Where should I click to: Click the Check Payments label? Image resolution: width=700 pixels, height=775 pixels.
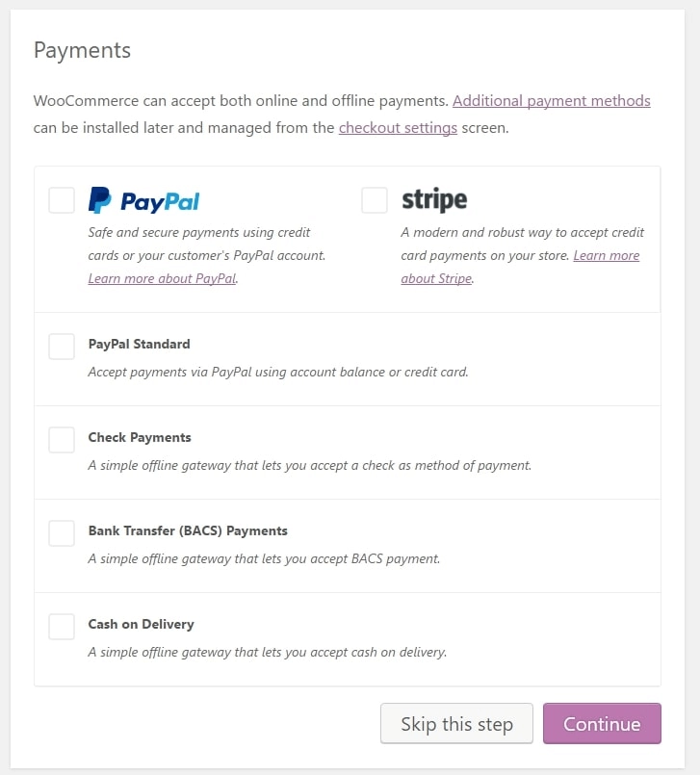140,437
